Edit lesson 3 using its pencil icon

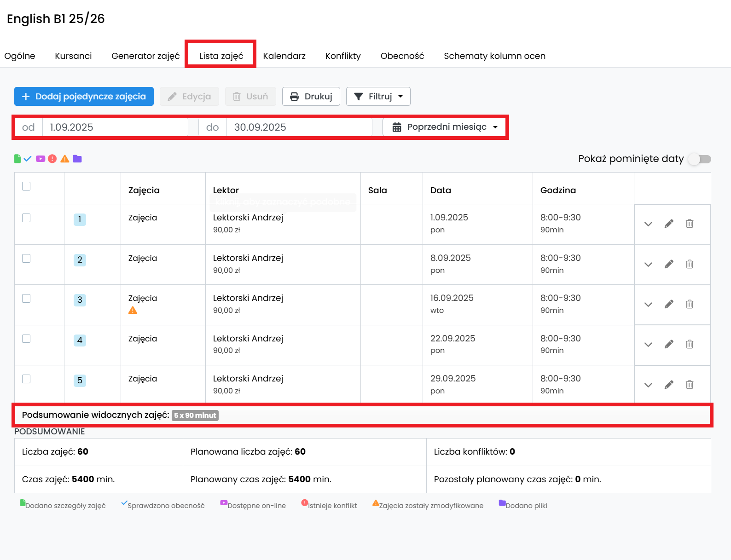point(669,304)
